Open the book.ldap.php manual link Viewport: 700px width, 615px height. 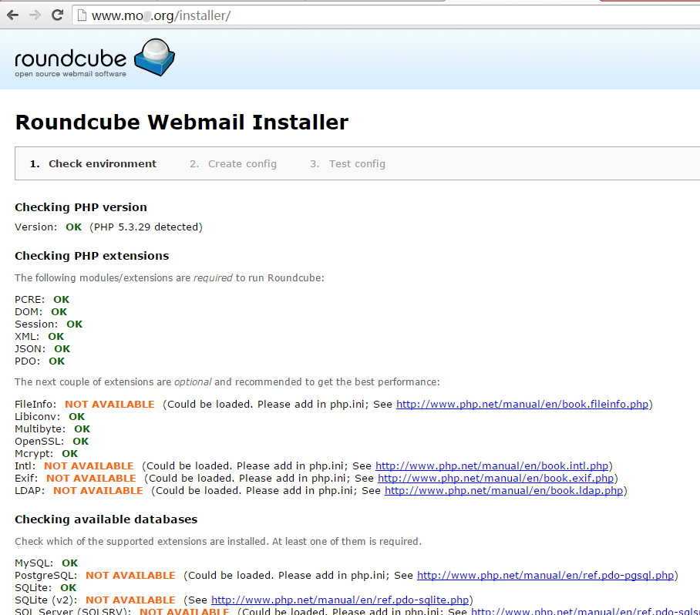503,490
